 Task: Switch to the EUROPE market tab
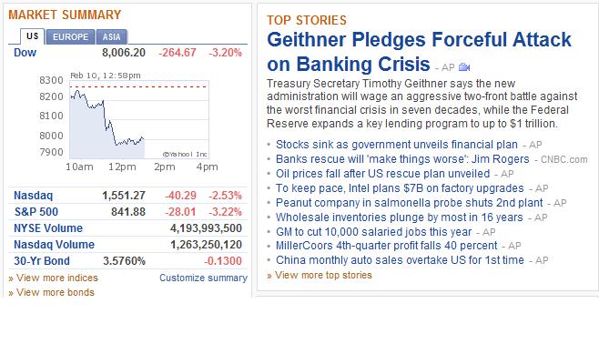[70, 36]
